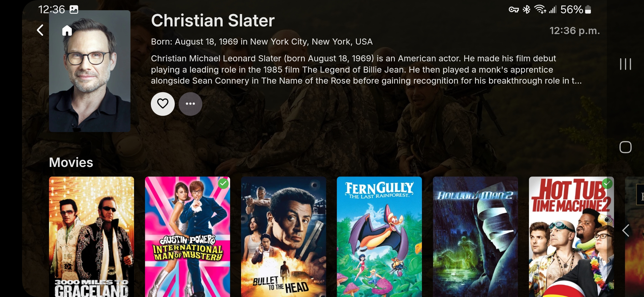Favorite Christian Slater with the heart button
This screenshot has width=644, height=297.
[163, 104]
